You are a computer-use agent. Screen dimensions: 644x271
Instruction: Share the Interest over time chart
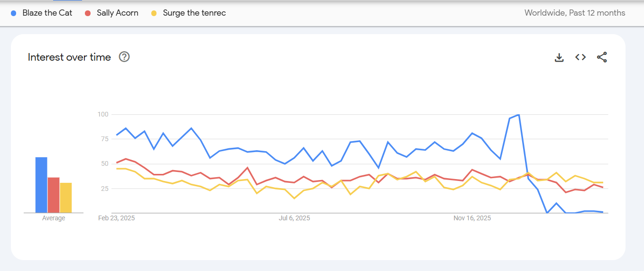(x=602, y=57)
